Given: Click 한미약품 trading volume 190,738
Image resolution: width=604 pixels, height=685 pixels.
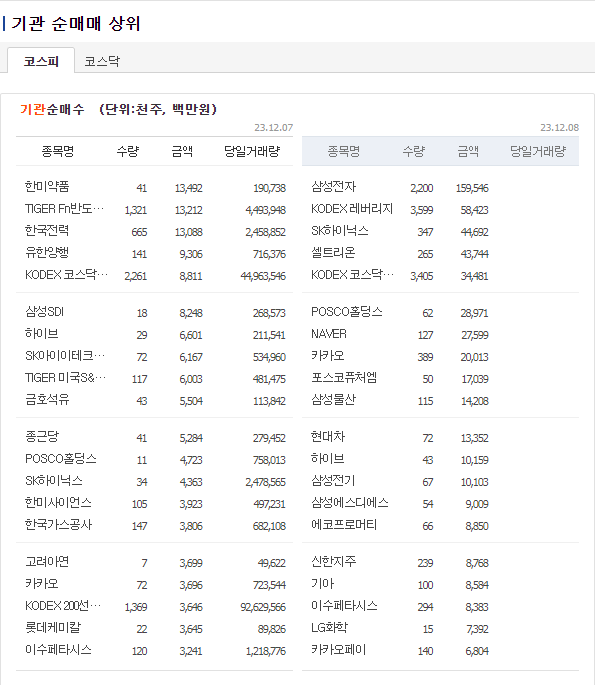Looking at the screenshot, I should point(269,188).
